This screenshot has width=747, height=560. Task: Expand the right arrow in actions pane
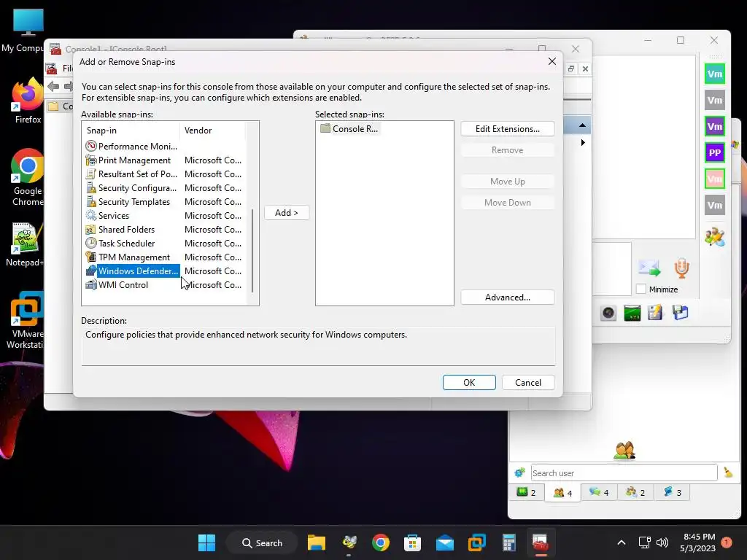pos(583,142)
